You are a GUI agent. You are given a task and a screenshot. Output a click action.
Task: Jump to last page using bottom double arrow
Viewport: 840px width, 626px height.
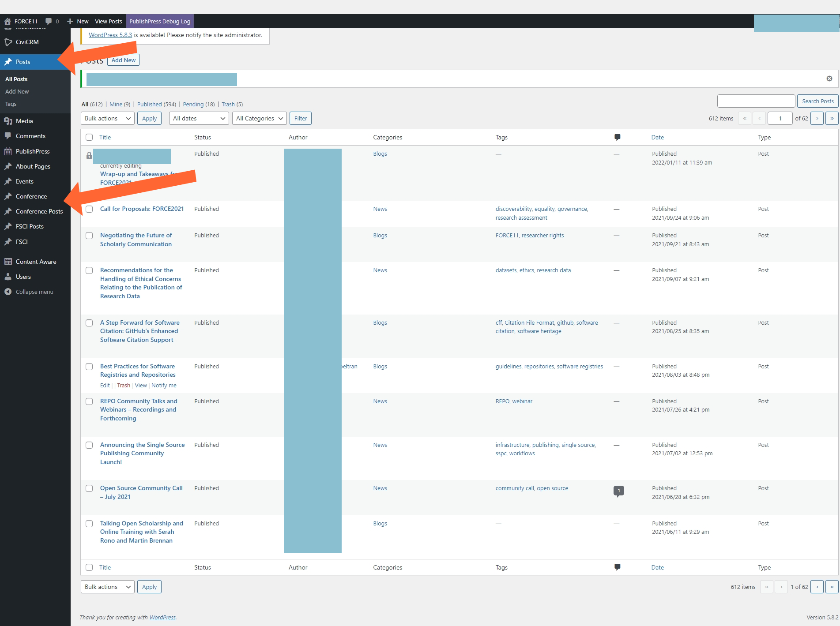832,587
